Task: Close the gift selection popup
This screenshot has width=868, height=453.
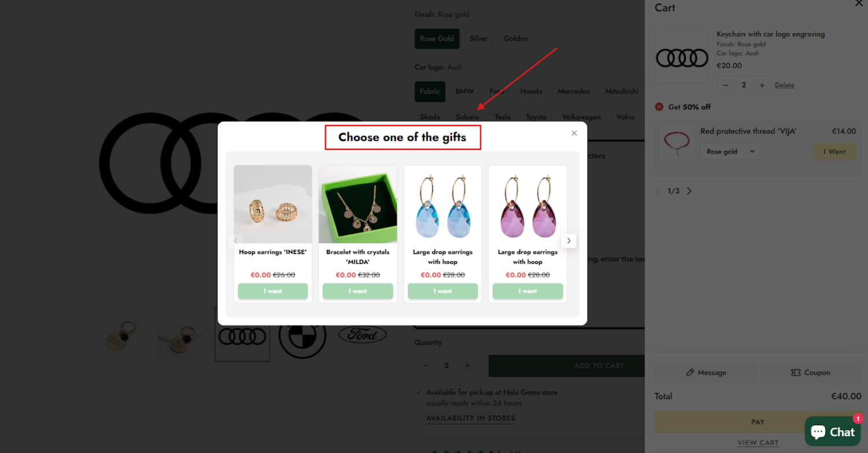Action: [574, 133]
